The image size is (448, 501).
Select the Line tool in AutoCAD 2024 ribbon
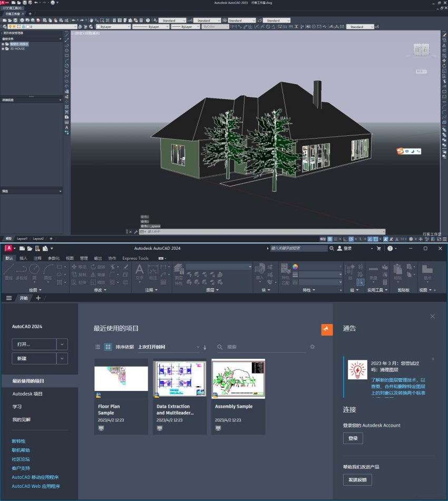pyautogui.click(x=8, y=271)
